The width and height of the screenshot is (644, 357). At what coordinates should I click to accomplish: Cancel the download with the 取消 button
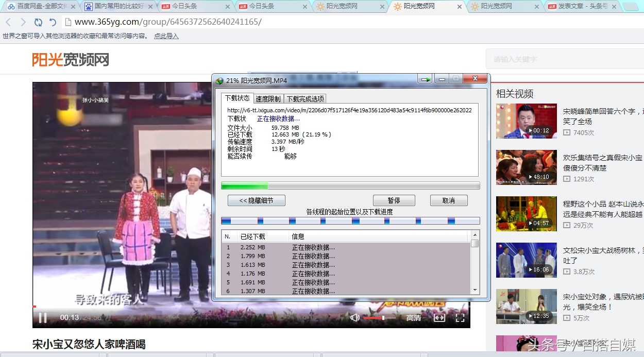(449, 200)
